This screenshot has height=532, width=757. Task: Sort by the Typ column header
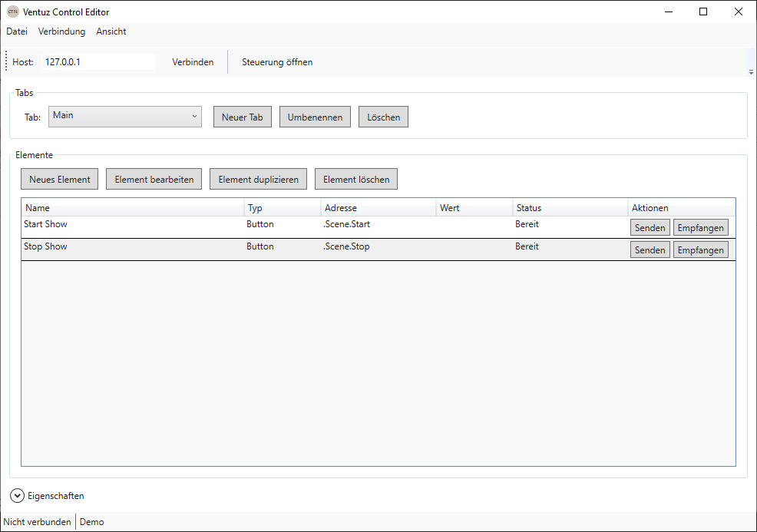[x=283, y=207]
